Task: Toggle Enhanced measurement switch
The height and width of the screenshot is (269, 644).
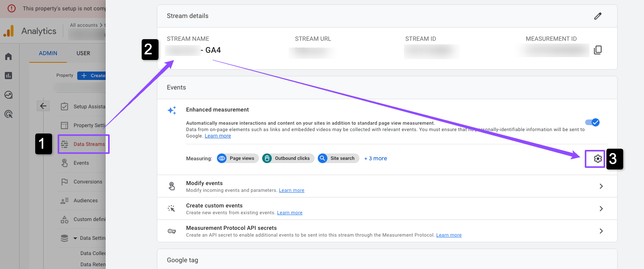Action: click(592, 122)
